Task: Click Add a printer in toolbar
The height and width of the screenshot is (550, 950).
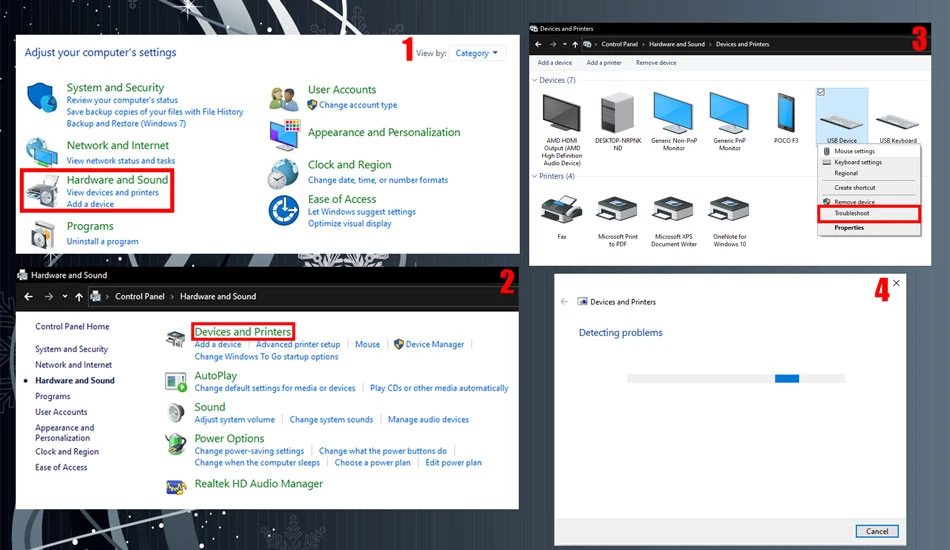Action: pyautogui.click(x=603, y=62)
